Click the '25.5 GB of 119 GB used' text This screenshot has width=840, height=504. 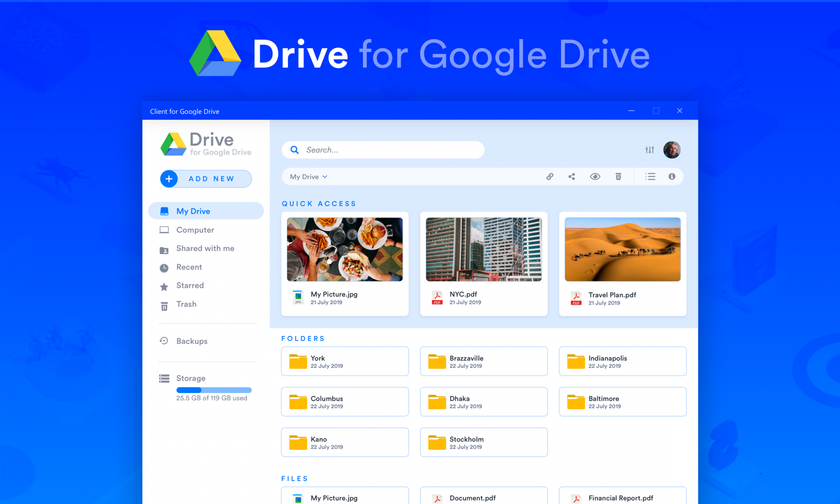(x=212, y=398)
